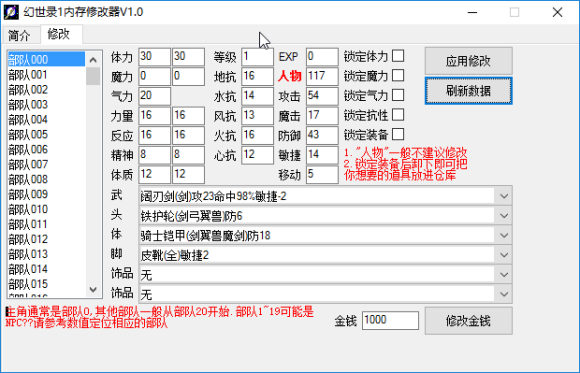Select 部队004 in the list
Screen dimensions: 580x373
pos(46,120)
